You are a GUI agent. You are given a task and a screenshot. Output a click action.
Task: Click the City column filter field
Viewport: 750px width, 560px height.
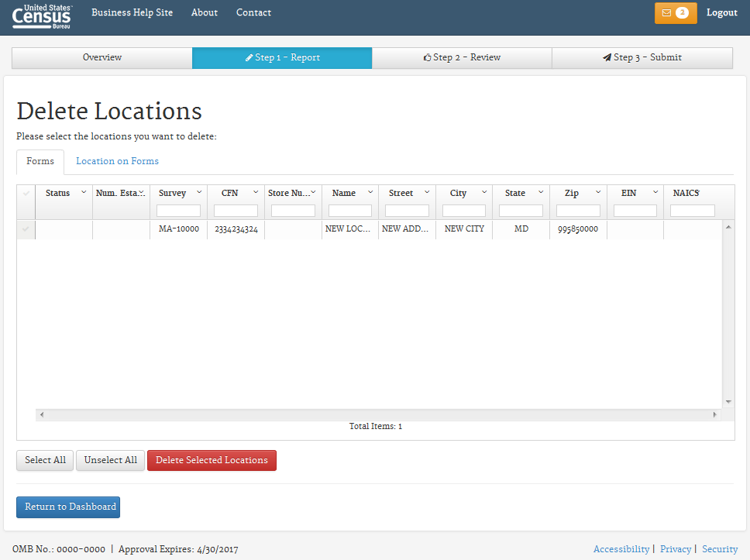click(x=464, y=211)
